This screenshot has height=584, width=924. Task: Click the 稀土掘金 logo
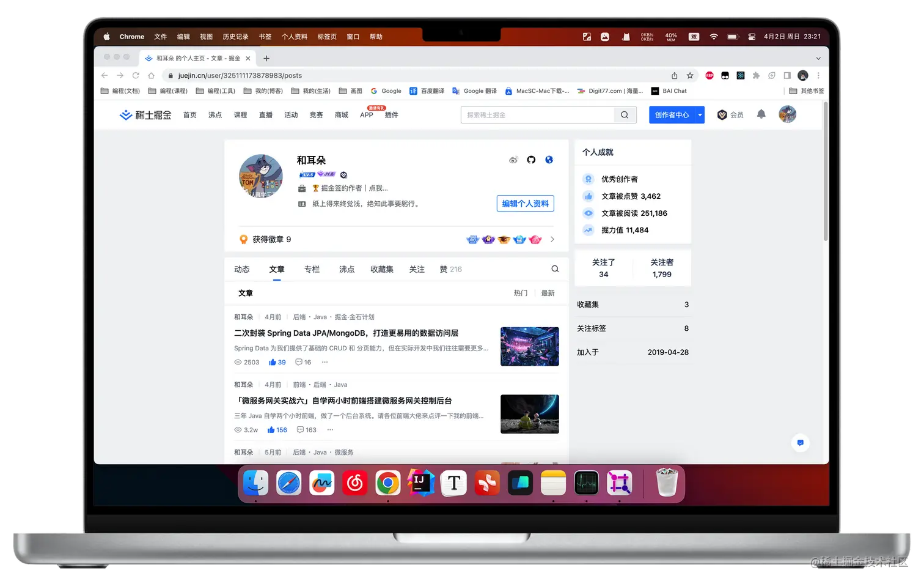tap(145, 115)
